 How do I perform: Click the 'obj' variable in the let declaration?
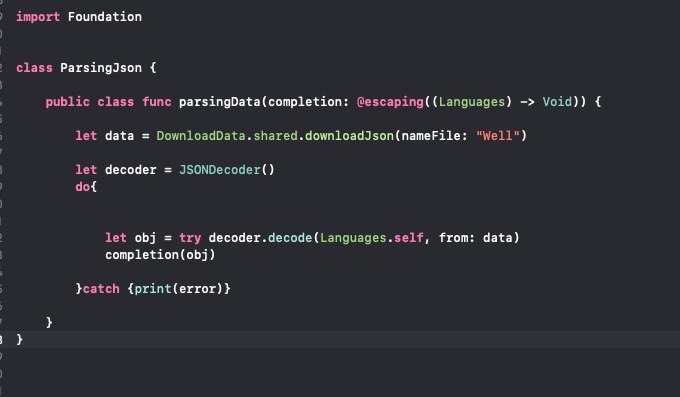click(x=145, y=238)
